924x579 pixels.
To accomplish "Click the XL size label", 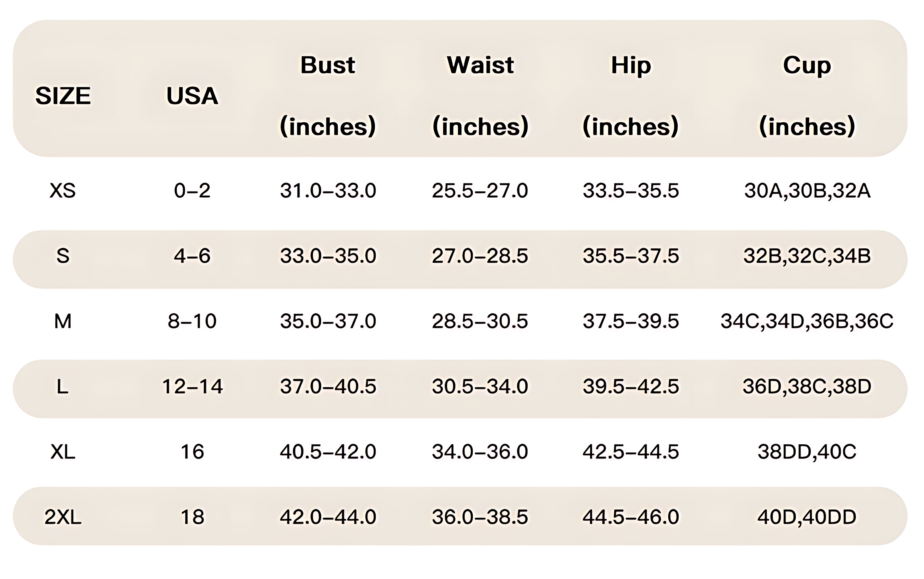I will tap(63, 452).
